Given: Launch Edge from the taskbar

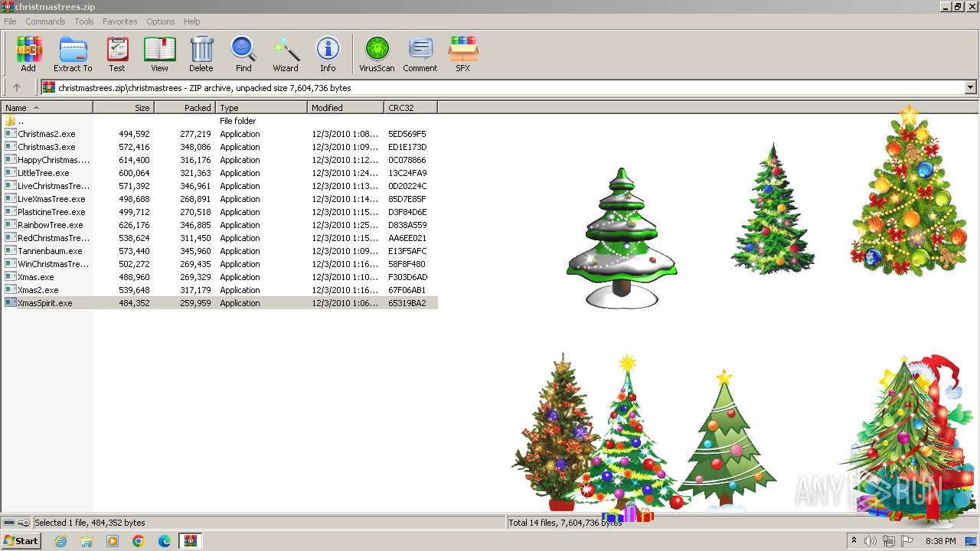Looking at the screenshot, I should [x=165, y=541].
